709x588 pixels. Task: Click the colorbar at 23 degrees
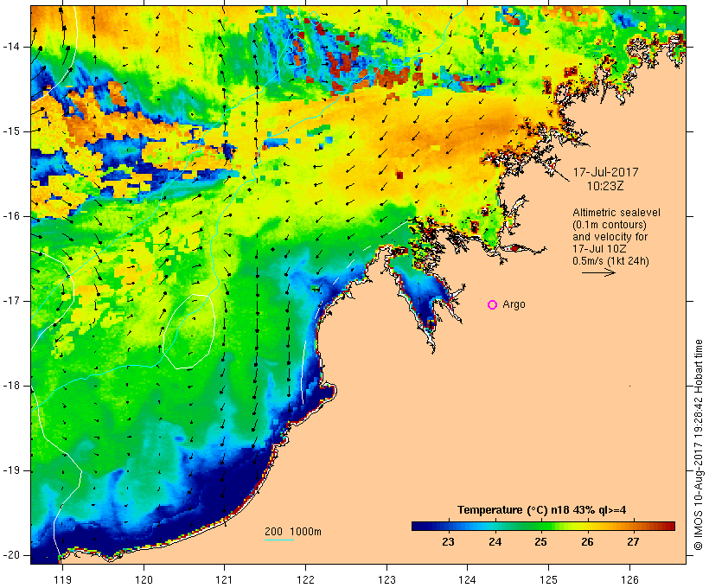(x=448, y=526)
